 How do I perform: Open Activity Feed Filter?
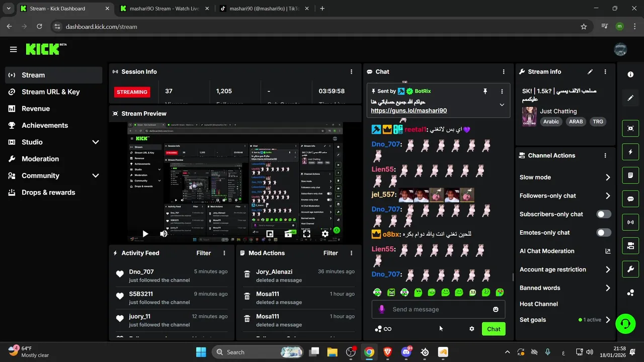point(203,253)
